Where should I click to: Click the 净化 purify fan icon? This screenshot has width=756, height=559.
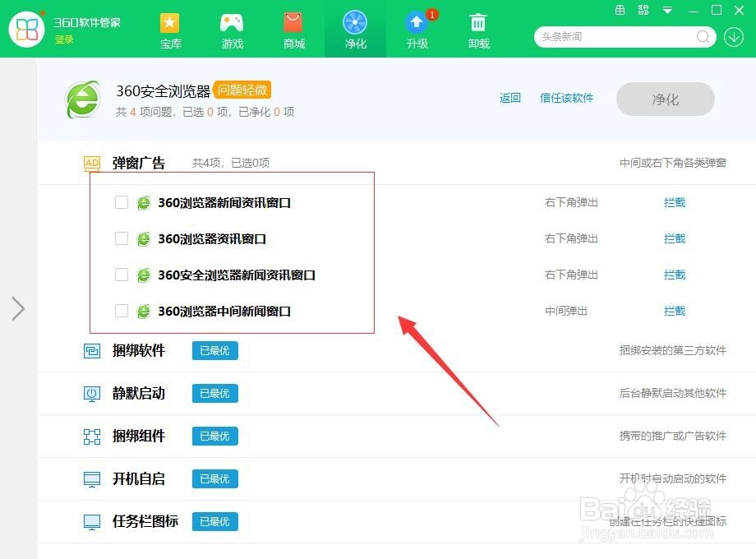(x=355, y=24)
